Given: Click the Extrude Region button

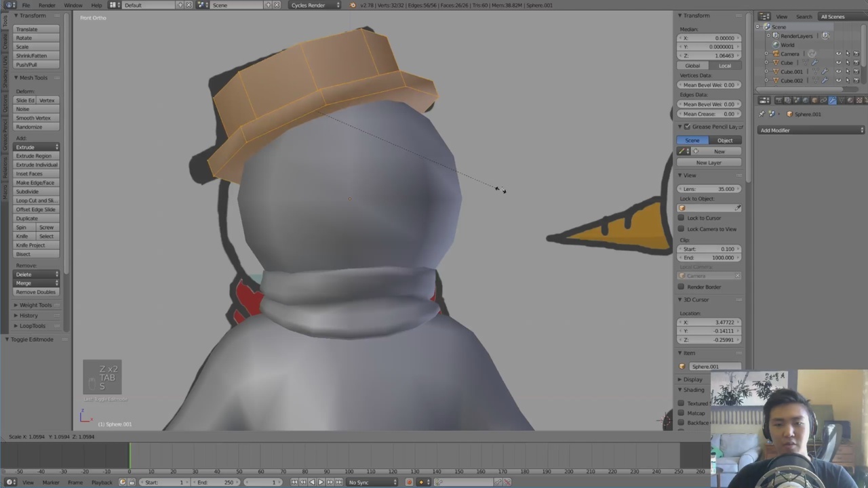Looking at the screenshot, I should click(34, 156).
